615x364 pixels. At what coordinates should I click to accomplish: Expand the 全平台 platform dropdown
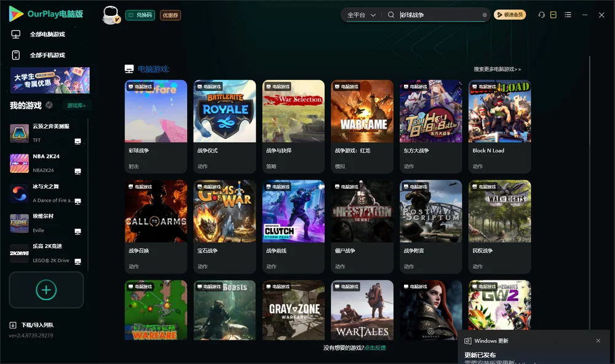362,15
